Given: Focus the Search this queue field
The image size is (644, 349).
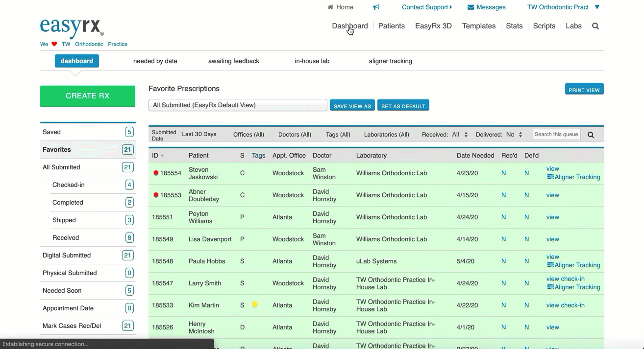Looking at the screenshot, I should tap(557, 134).
